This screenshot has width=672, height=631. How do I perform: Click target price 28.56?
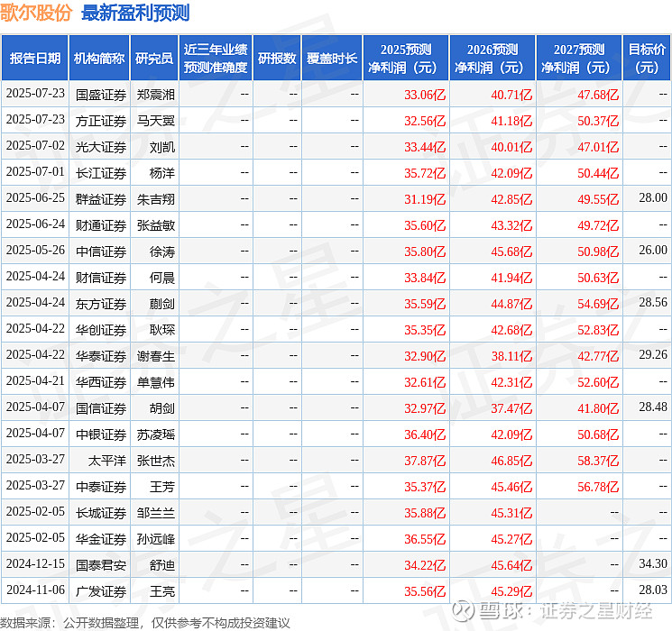[x=653, y=302]
